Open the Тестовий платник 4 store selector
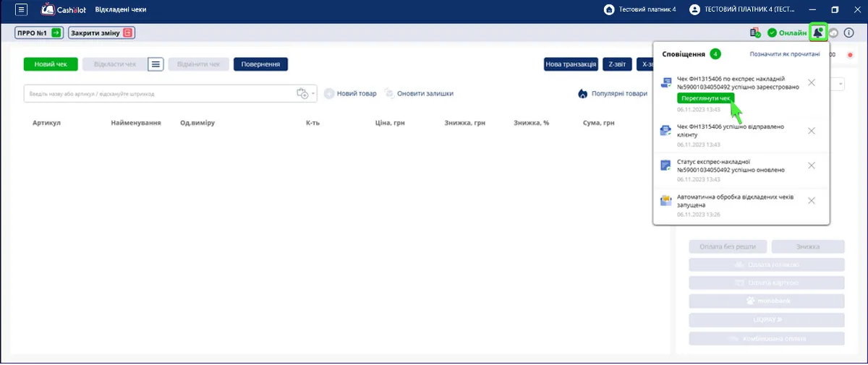Screen dimensions: 868x365 coord(640,9)
